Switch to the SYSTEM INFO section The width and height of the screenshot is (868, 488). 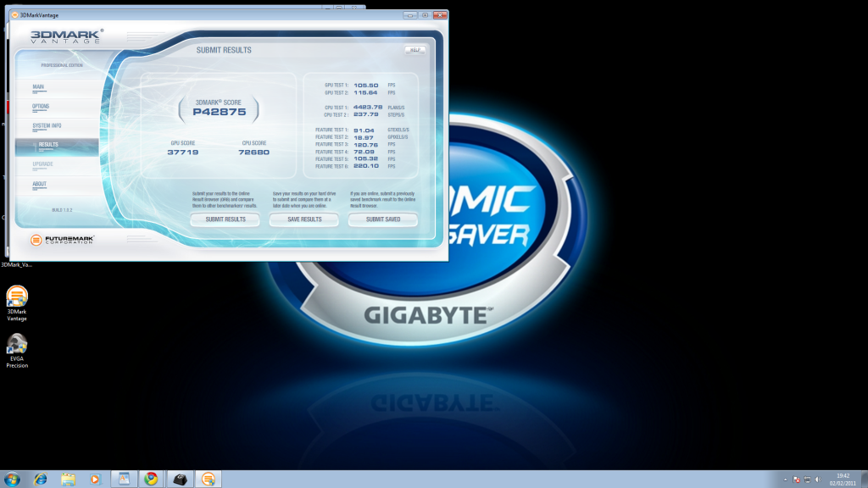pyautogui.click(x=47, y=126)
